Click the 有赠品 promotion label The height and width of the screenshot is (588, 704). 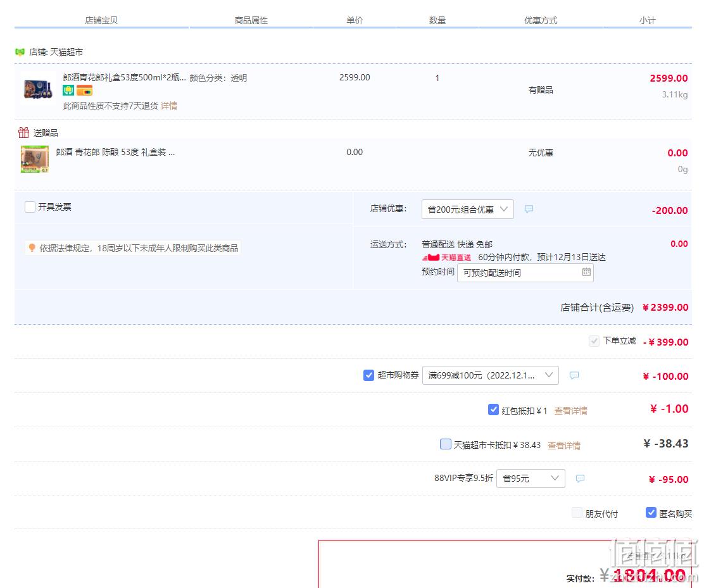point(541,90)
